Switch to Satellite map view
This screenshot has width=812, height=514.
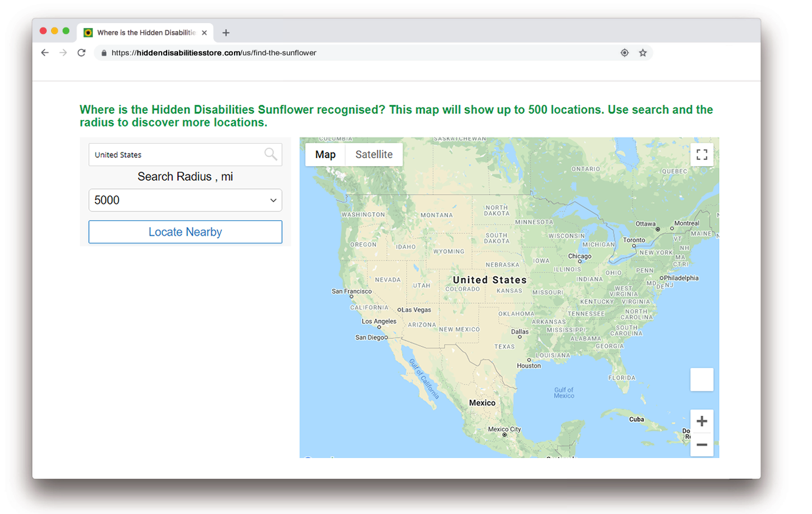coord(374,155)
